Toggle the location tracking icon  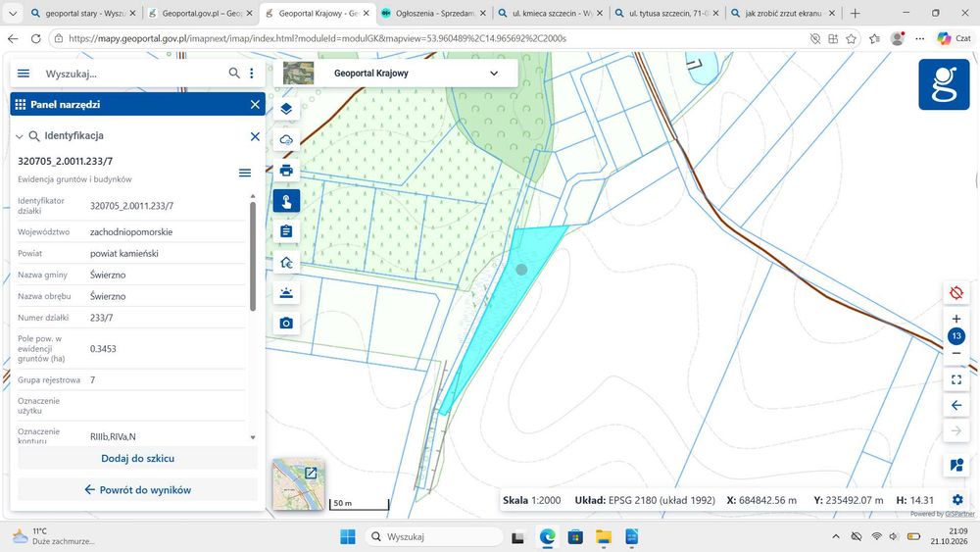click(955, 292)
